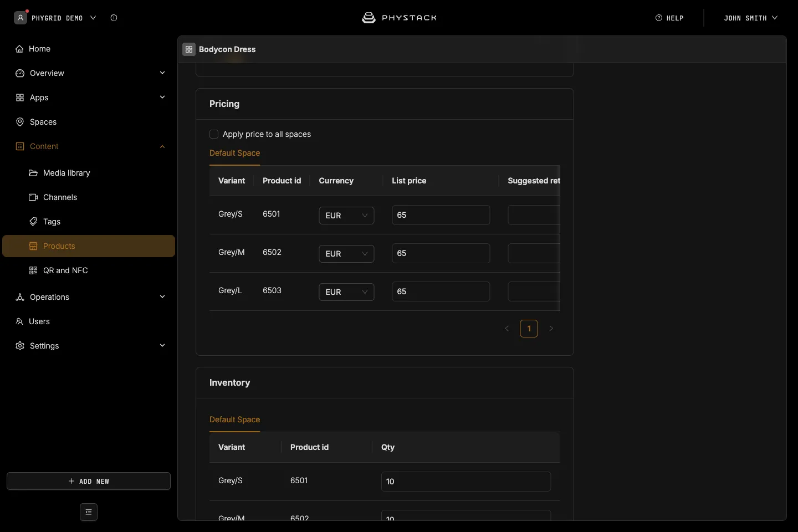Viewport: 798px width, 532px height.
Task: Collapse the Content menu chevron
Action: pyautogui.click(x=162, y=146)
